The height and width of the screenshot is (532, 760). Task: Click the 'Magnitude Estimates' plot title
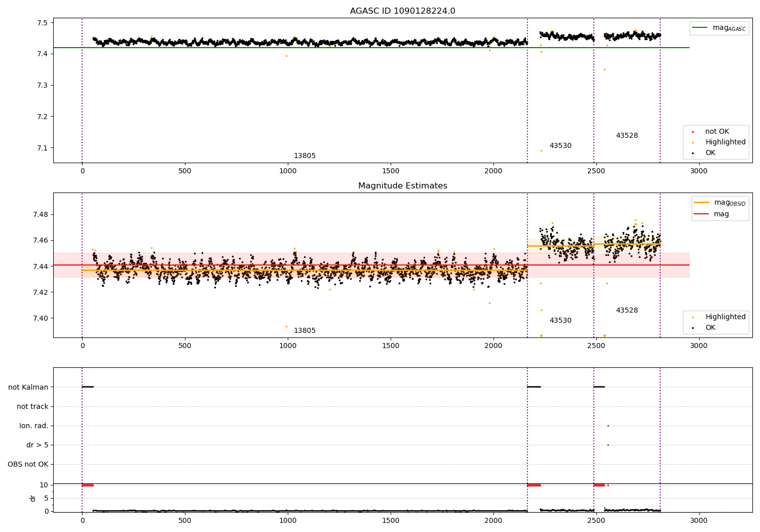402,186
